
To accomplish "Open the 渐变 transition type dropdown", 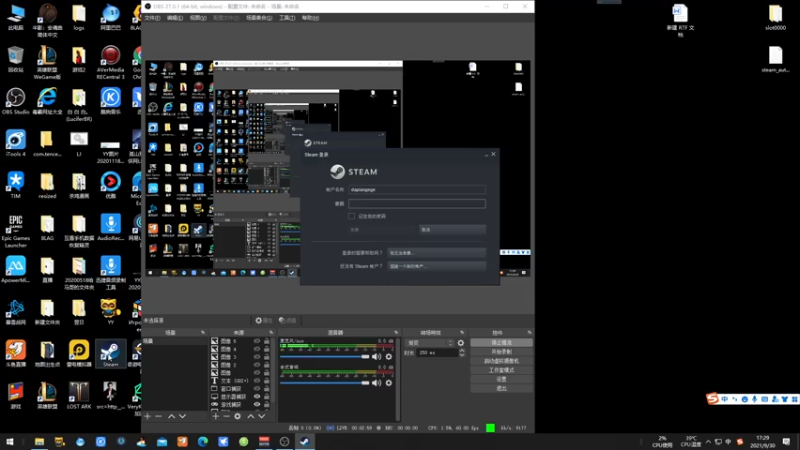I will [x=430, y=343].
